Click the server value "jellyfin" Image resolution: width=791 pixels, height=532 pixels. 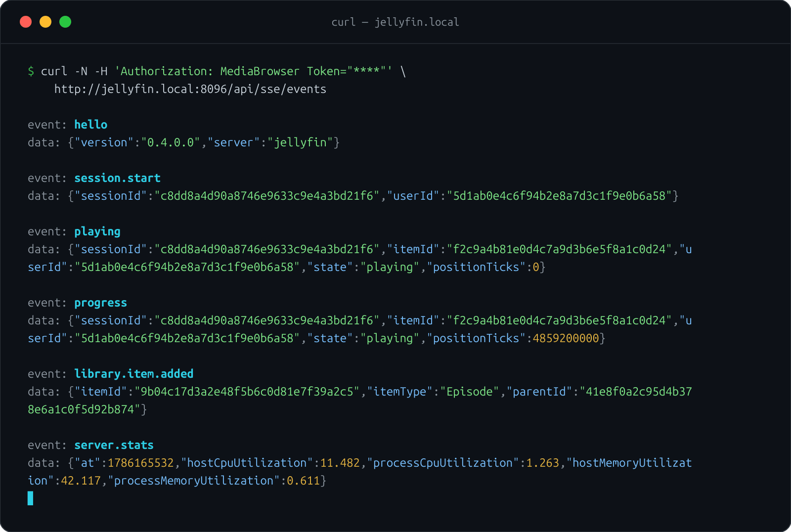[300, 142]
